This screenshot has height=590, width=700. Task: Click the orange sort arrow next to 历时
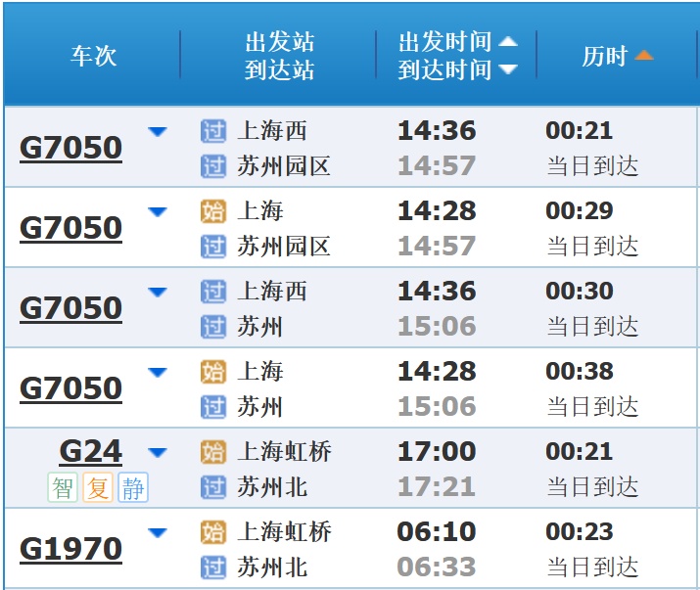click(643, 56)
